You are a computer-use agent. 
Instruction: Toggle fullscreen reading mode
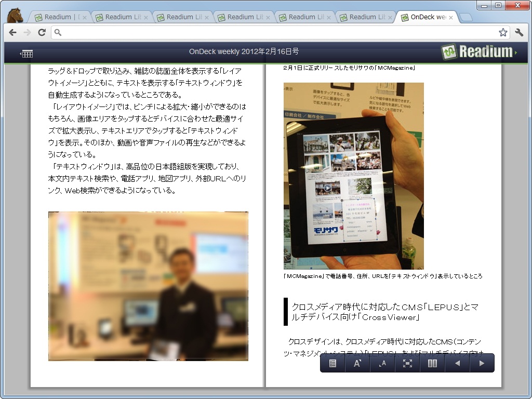point(408,363)
